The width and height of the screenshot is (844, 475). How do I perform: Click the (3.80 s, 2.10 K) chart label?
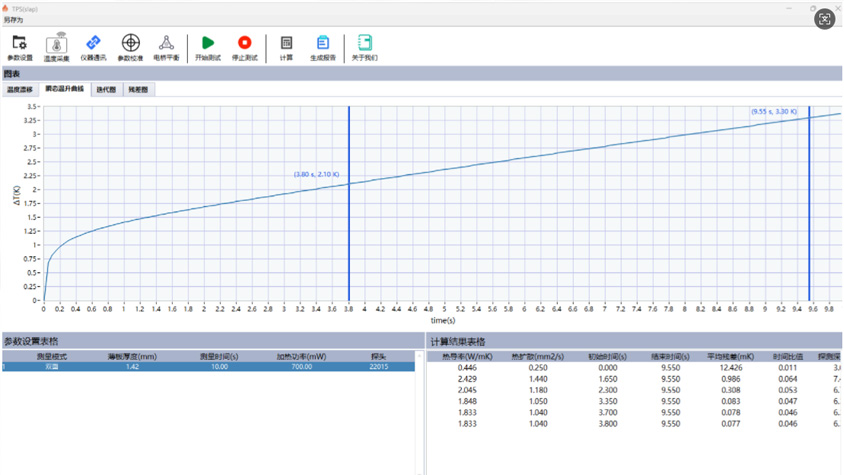(316, 174)
